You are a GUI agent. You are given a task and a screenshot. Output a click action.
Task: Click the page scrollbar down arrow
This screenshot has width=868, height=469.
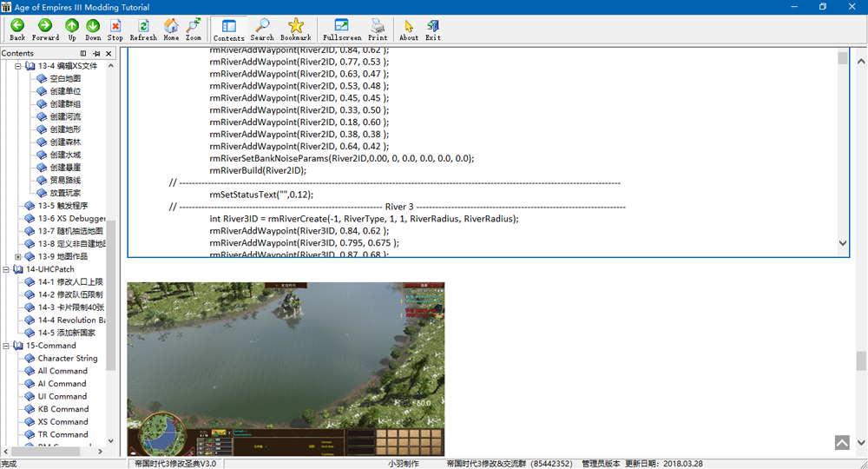click(x=861, y=442)
